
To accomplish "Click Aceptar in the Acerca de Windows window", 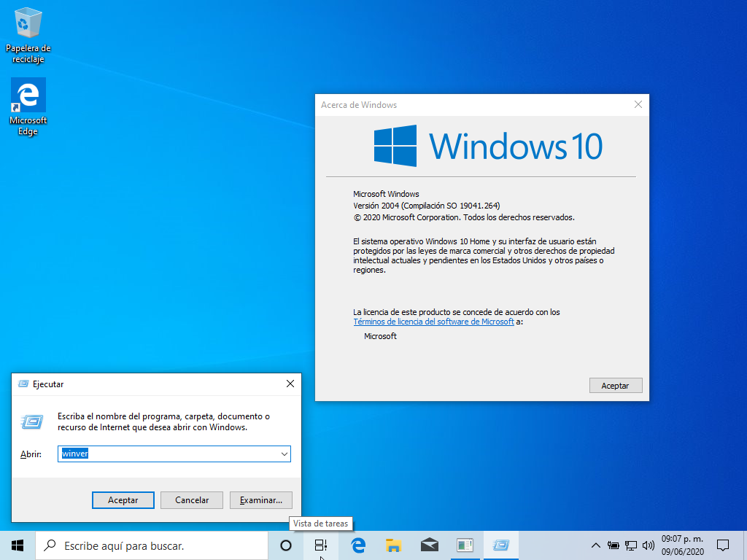I will pos(616,386).
